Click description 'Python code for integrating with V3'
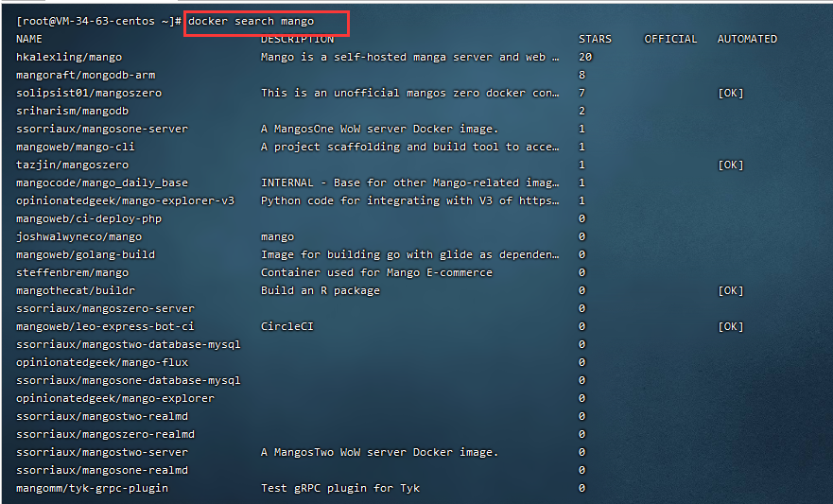 pos(409,200)
